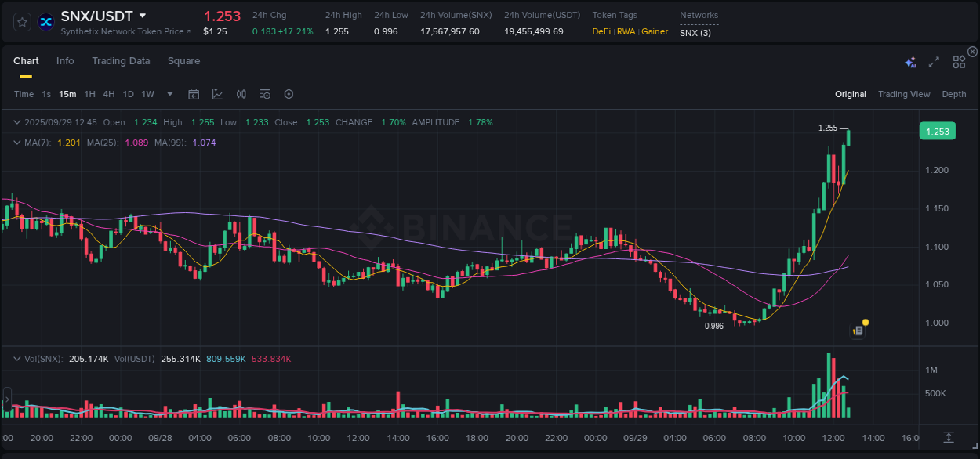Image resolution: width=980 pixels, height=459 pixels.
Task: Open the chart layout grid icon
Action: coord(958,62)
